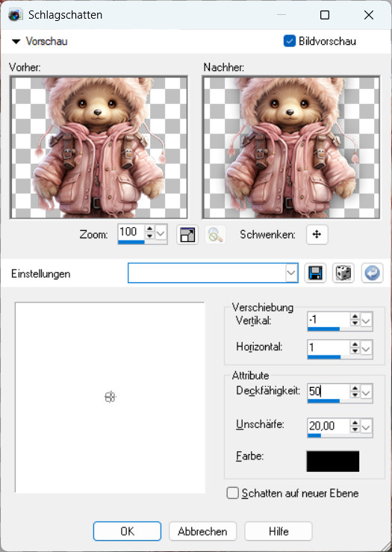
Task: Open the Einstellungen presets dropdown
Action: [x=291, y=273]
